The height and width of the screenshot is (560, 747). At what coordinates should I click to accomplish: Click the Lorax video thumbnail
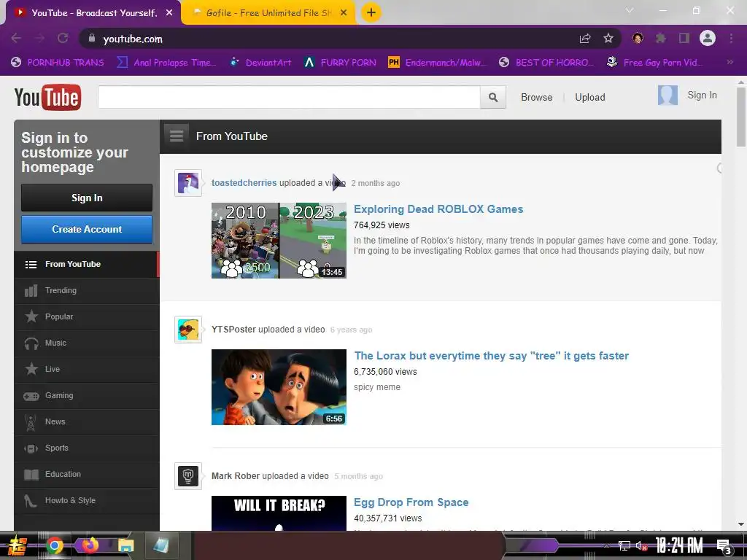(x=279, y=387)
